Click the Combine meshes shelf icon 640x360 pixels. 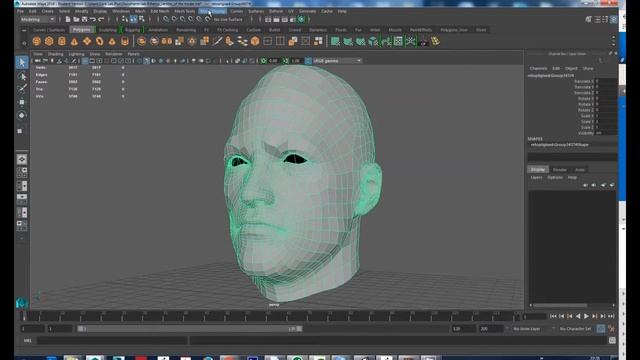142,41
